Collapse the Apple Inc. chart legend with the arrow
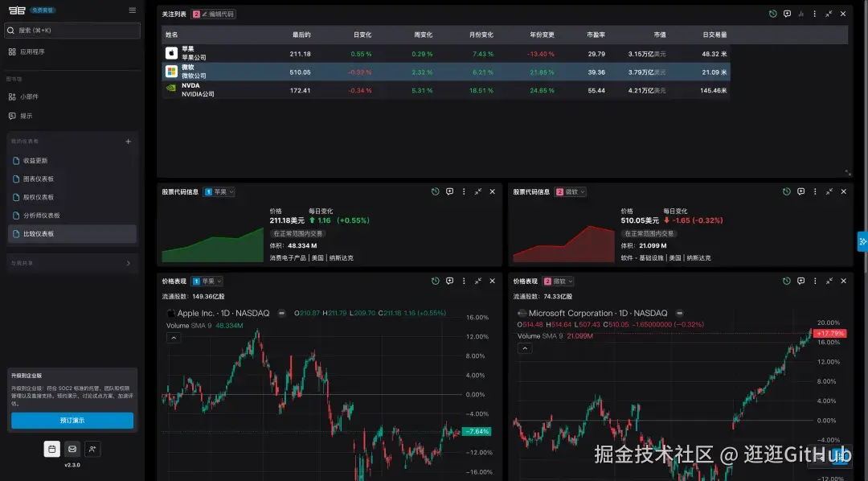 click(174, 338)
